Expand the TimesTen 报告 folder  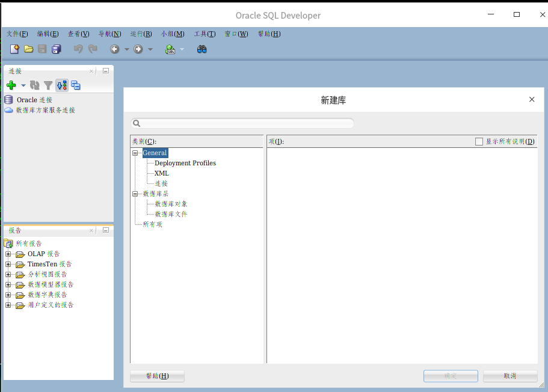pyautogui.click(x=8, y=264)
